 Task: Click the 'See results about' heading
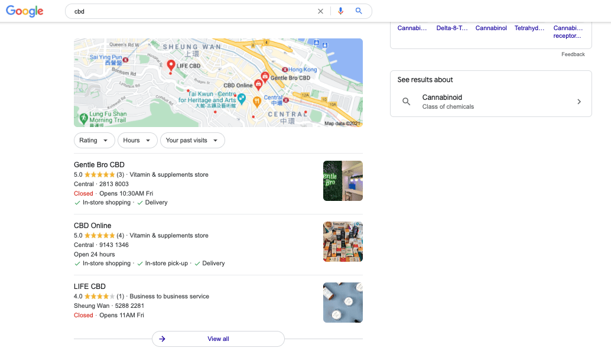pos(425,80)
